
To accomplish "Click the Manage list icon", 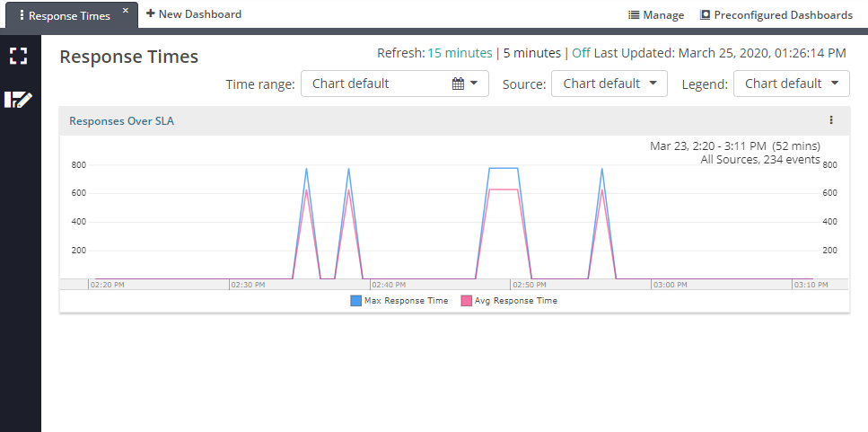I will point(634,15).
